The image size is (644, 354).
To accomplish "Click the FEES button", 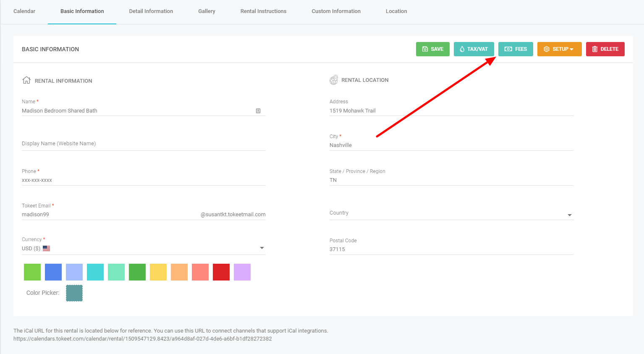I will (516, 49).
